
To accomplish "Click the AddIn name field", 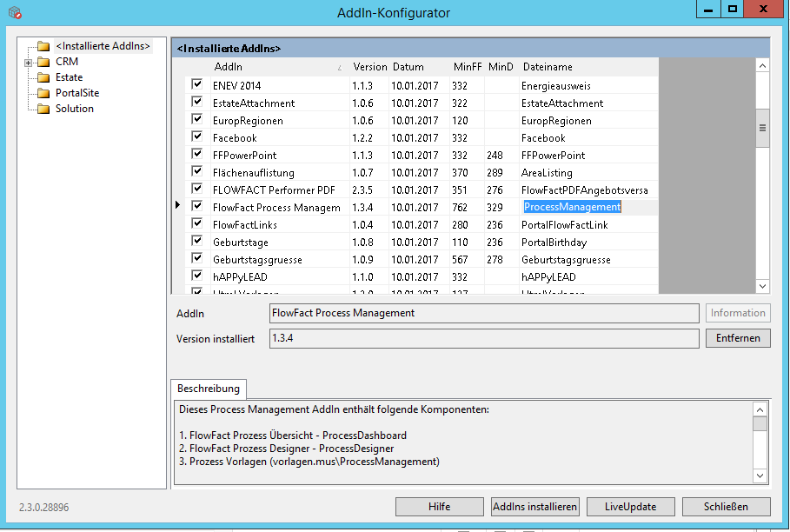I will 484,313.
